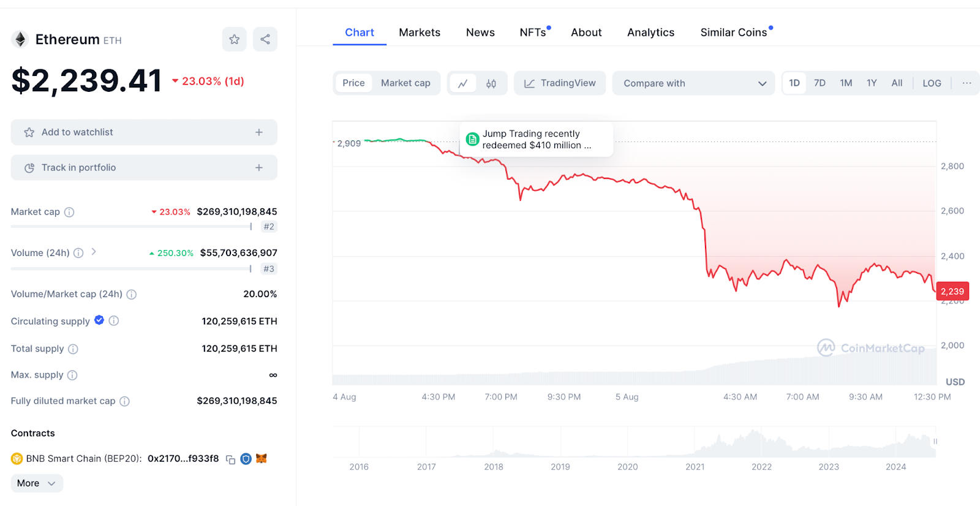Viewport: 980px width, 506px height.
Task: Click the Ethereum logo icon
Action: point(20,40)
